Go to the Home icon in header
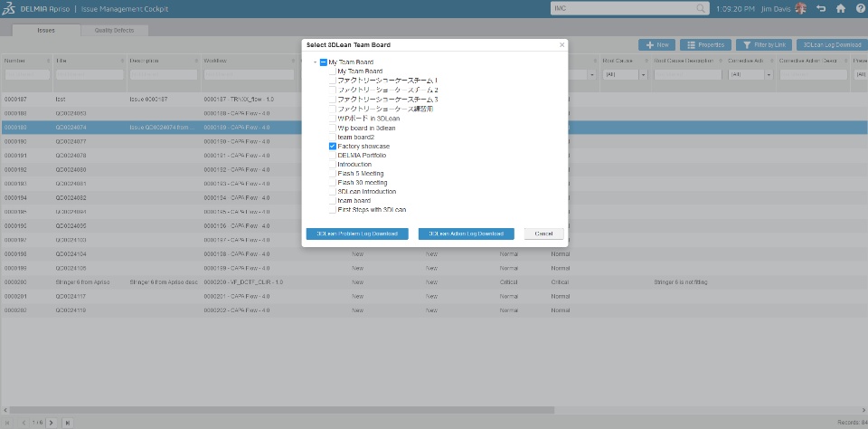The height and width of the screenshot is (429, 868). pyautogui.click(x=841, y=9)
